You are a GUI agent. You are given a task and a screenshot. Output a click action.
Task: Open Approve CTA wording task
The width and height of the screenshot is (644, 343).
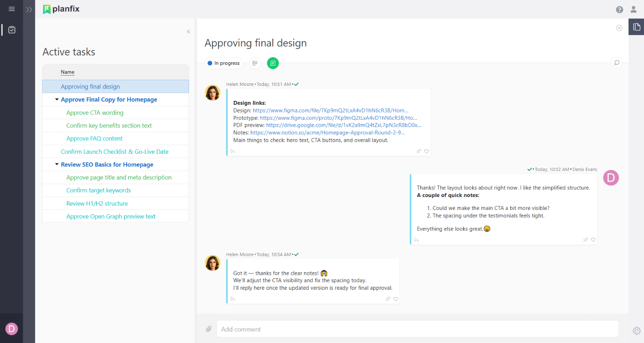tap(95, 113)
